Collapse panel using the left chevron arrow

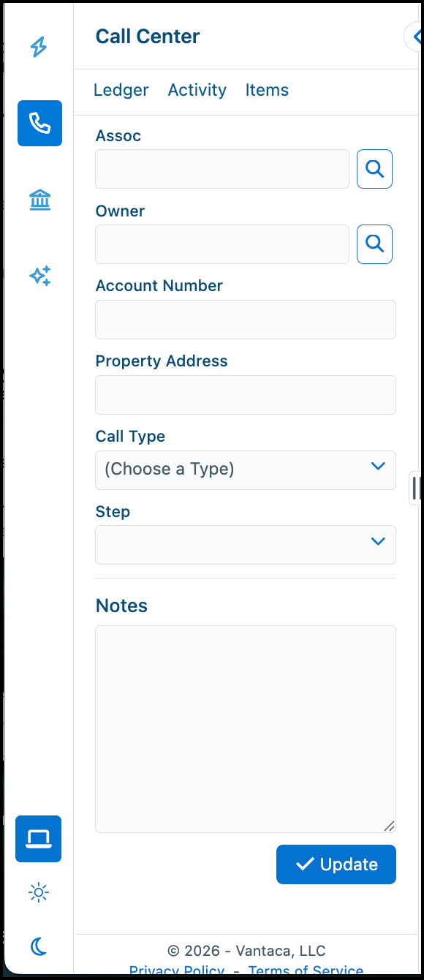click(415, 37)
